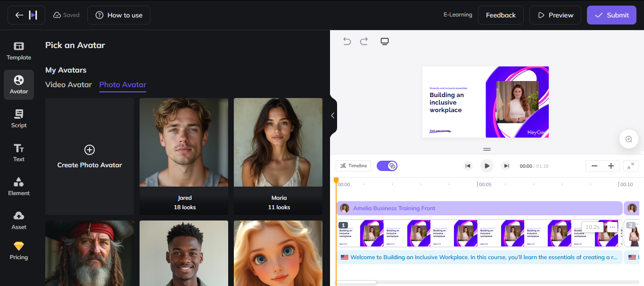Open Pricing from the sidebar
The image size is (644, 286).
(x=19, y=251)
